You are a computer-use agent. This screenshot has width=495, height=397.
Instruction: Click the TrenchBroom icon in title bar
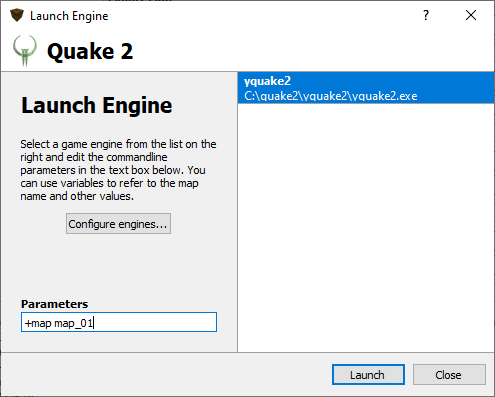click(17, 15)
